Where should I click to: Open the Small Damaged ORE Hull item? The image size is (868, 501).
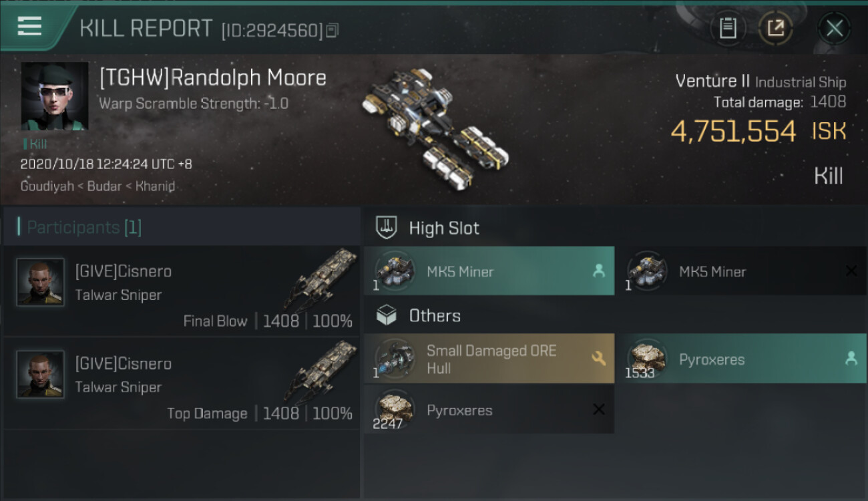point(489,359)
